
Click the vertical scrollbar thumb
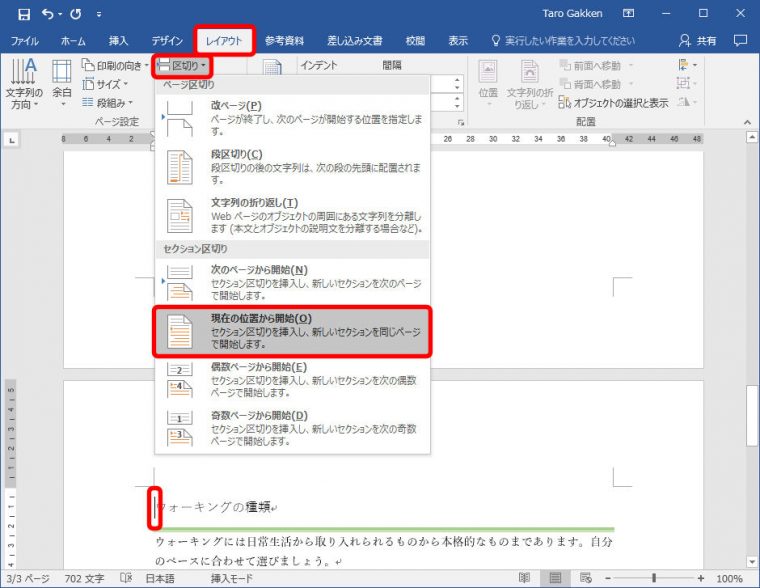pyautogui.click(x=751, y=416)
